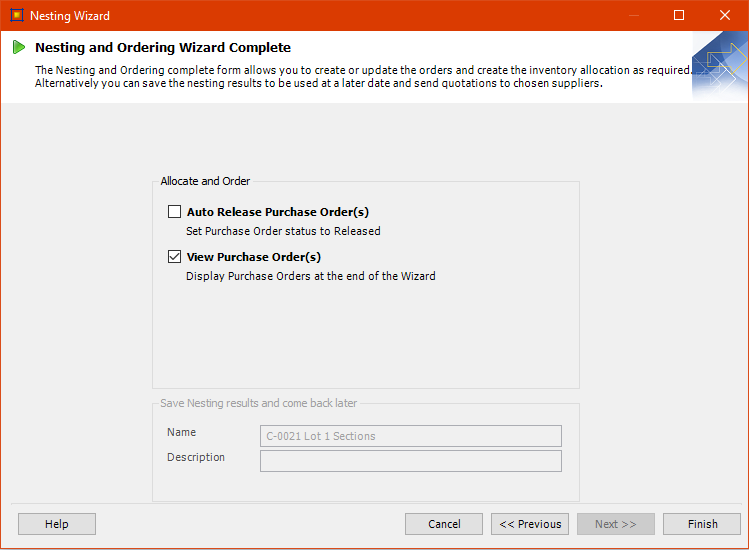
Task: Click the Nesting Wizard app icon in title bar
Action: point(16,16)
